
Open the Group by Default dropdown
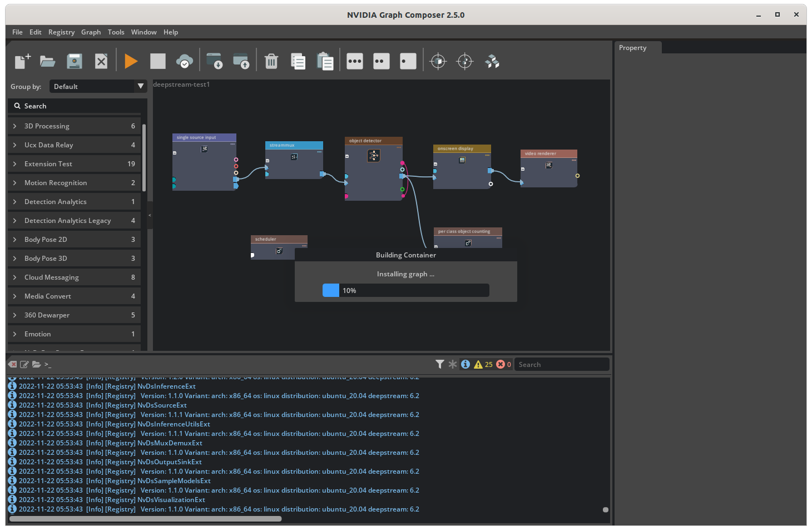pos(98,86)
